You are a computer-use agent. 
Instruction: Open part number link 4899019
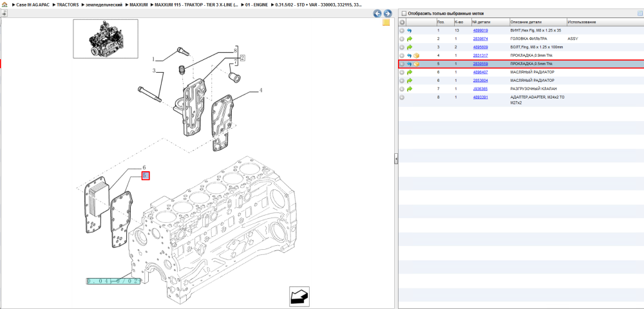[x=480, y=31]
